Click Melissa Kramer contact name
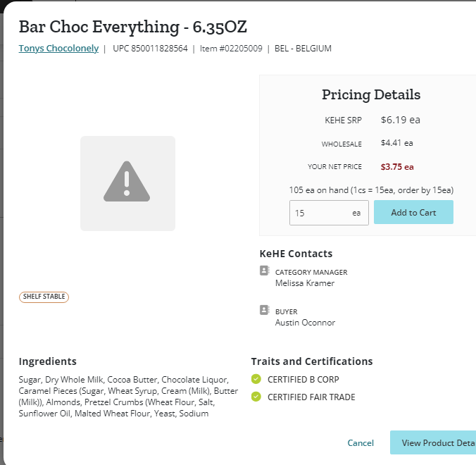The height and width of the screenshot is (465, 476). point(305,283)
